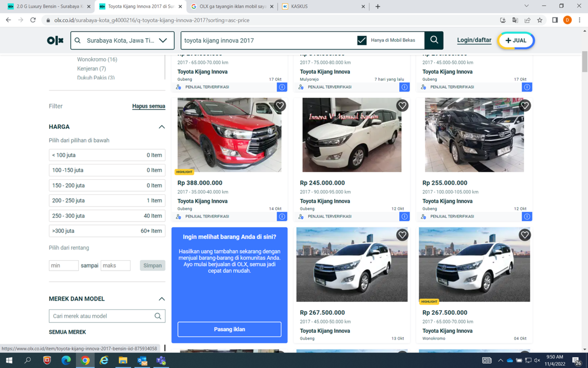The width and height of the screenshot is (588, 368).
Task: Open info icon on 45.000-50.000 km Gubeng top listing
Action: point(527,87)
